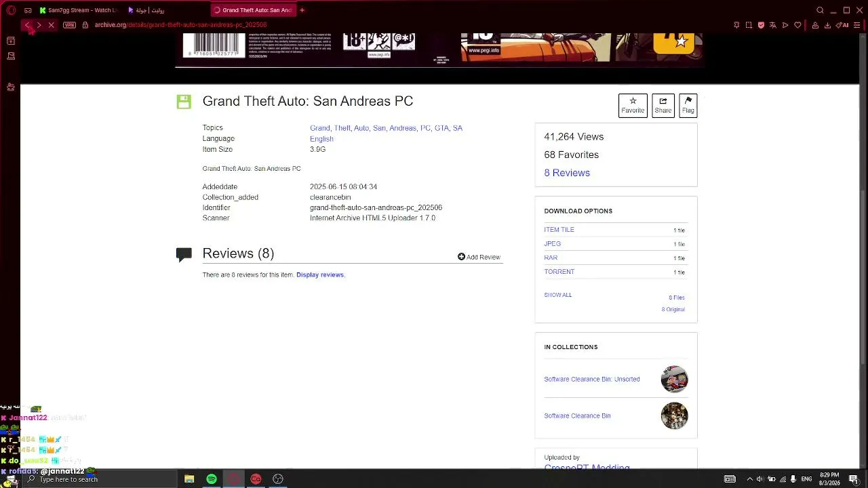Open the browser downloads icon
The image size is (868, 488).
tap(827, 25)
